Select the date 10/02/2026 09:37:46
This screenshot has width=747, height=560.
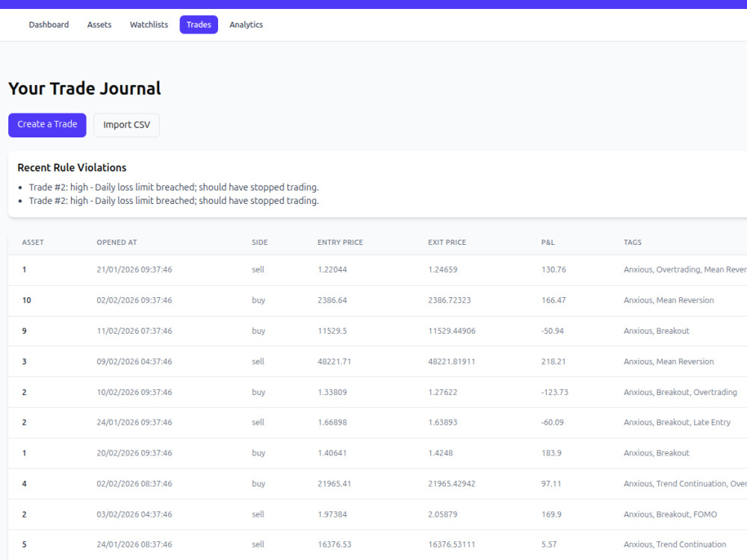pos(134,393)
